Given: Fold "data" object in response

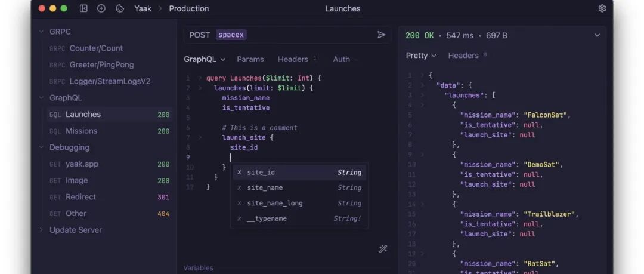Looking at the screenshot, I should pyautogui.click(x=422, y=85).
